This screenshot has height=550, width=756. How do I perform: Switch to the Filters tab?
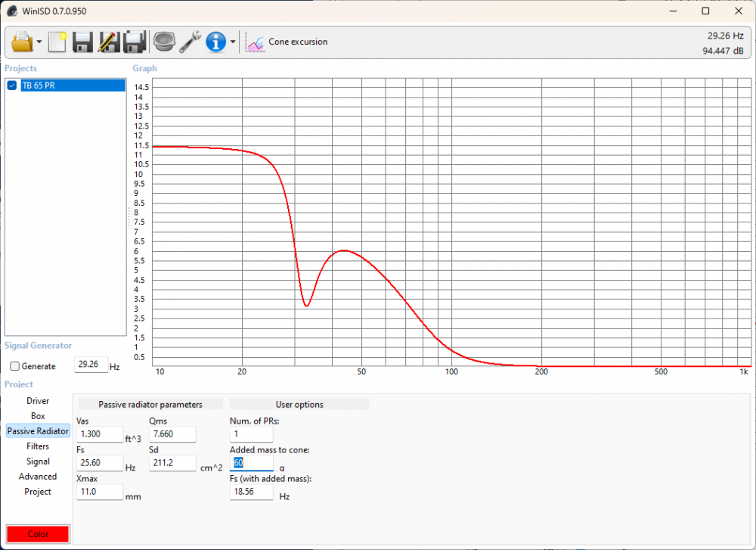(38, 446)
